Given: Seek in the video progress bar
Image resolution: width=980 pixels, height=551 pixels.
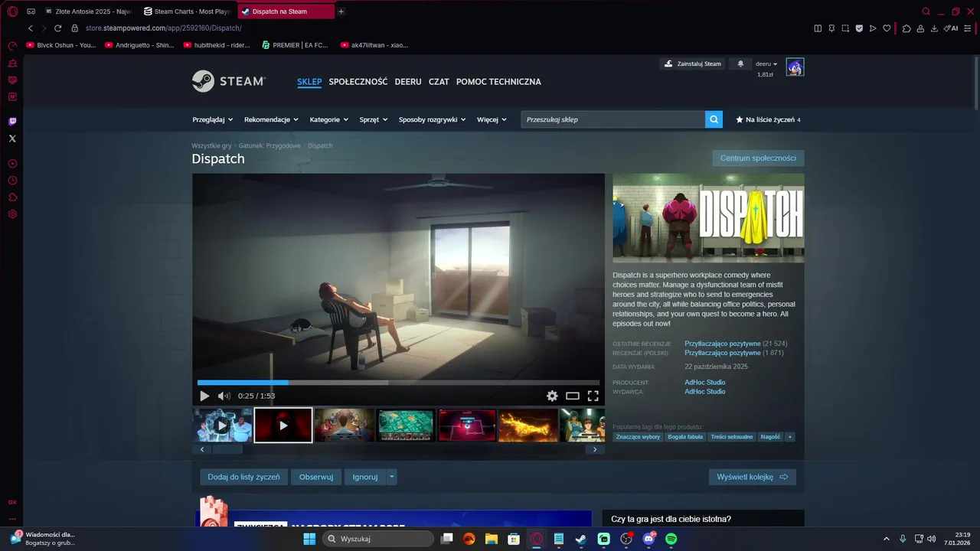Looking at the screenshot, I should click(398, 383).
